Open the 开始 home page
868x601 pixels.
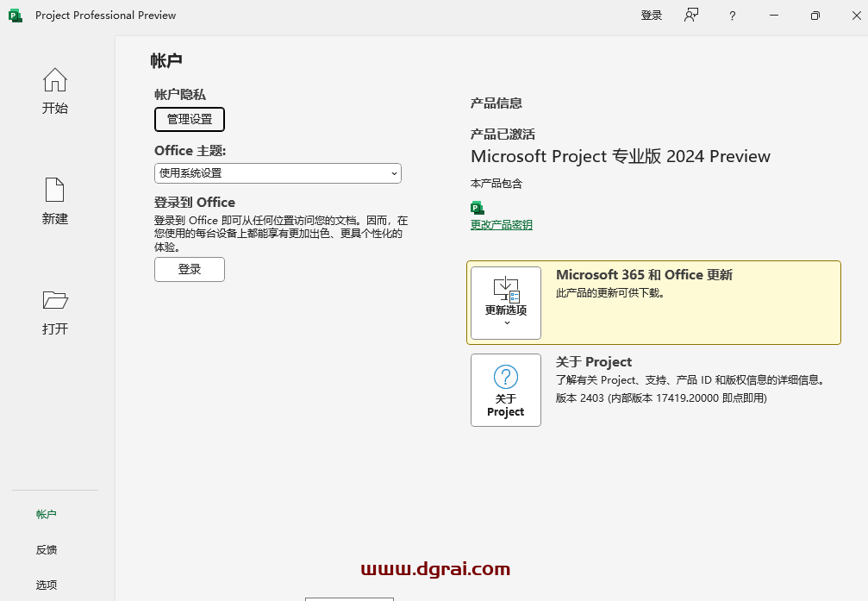tap(55, 91)
